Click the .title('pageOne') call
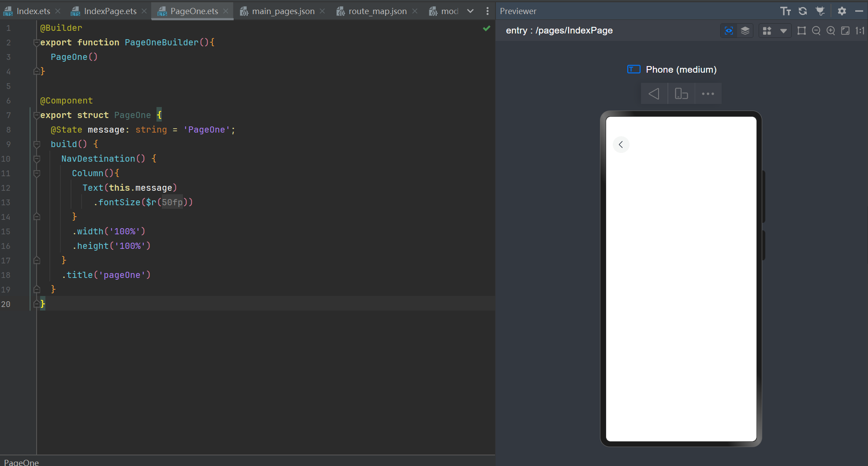Image resolution: width=868 pixels, height=466 pixels. [x=106, y=275]
